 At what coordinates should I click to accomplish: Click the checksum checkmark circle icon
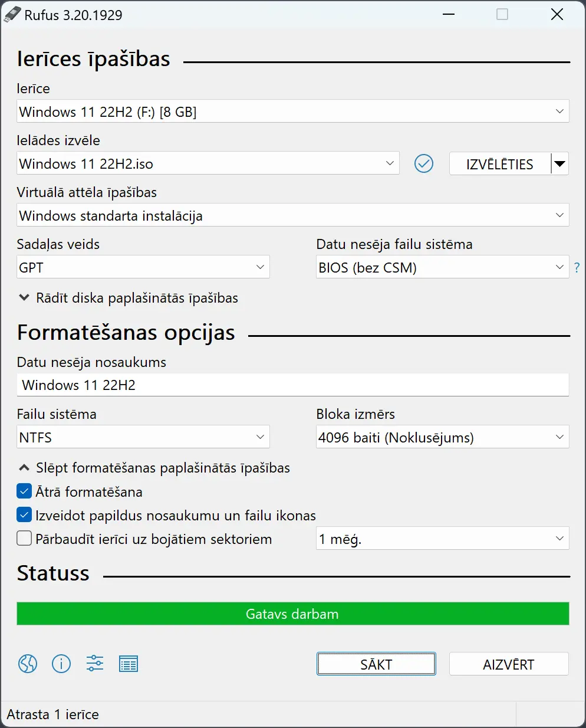pyautogui.click(x=424, y=163)
